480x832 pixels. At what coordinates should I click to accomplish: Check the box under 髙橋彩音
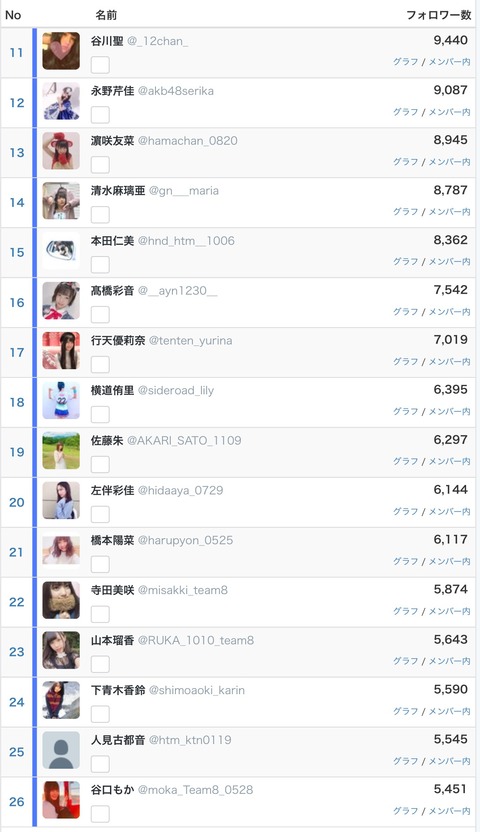[100, 315]
